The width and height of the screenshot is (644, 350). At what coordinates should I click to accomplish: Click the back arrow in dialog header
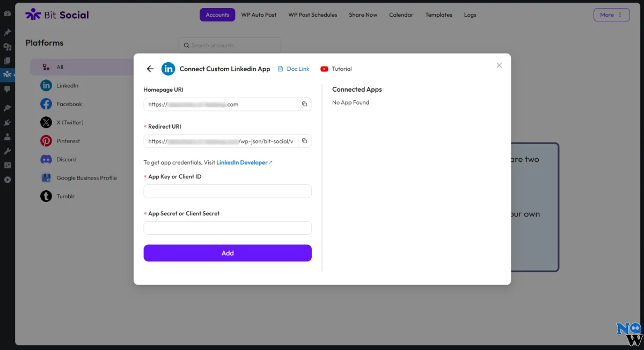(150, 69)
